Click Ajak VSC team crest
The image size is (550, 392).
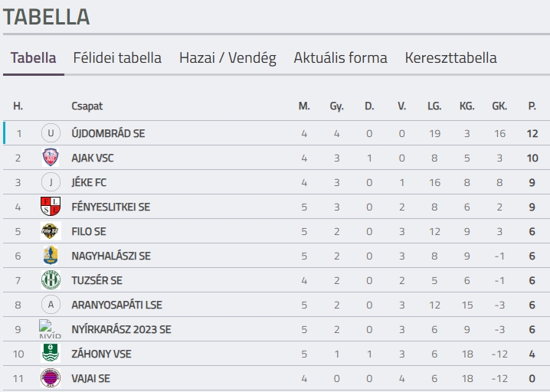pos(51,158)
